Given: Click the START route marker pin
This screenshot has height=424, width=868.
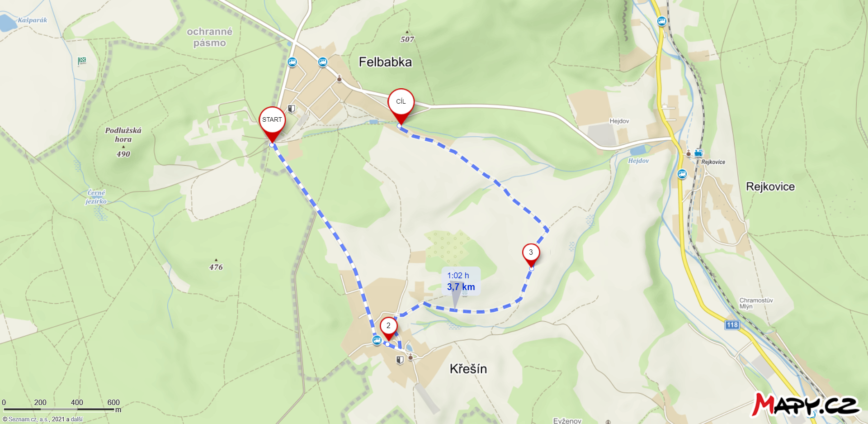Looking at the screenshot, I should 272,123.
